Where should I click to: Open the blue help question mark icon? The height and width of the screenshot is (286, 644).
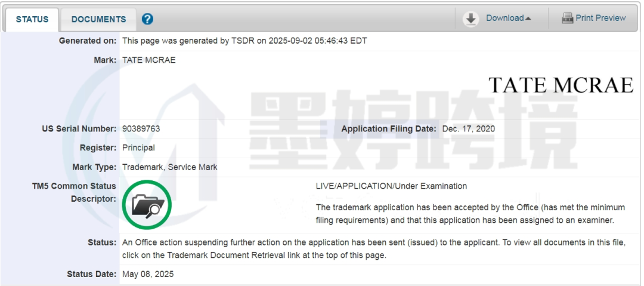tap(147, 19)
